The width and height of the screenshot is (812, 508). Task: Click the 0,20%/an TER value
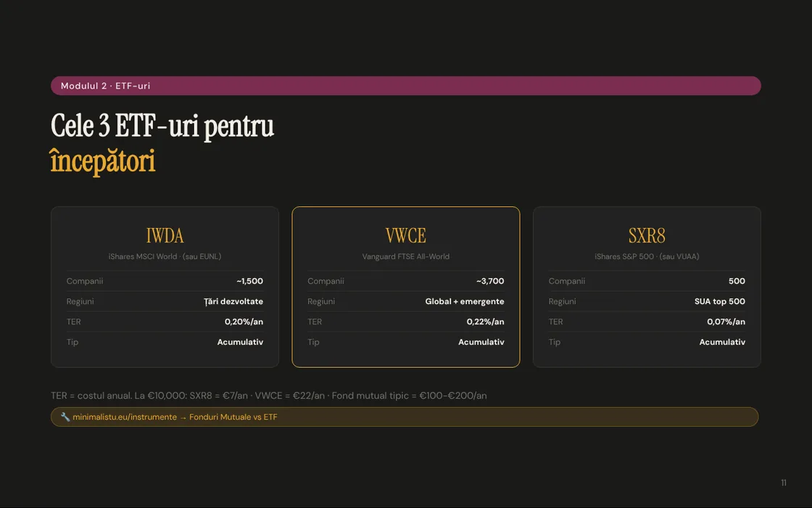pyautogui.click(x=244, y=321)
